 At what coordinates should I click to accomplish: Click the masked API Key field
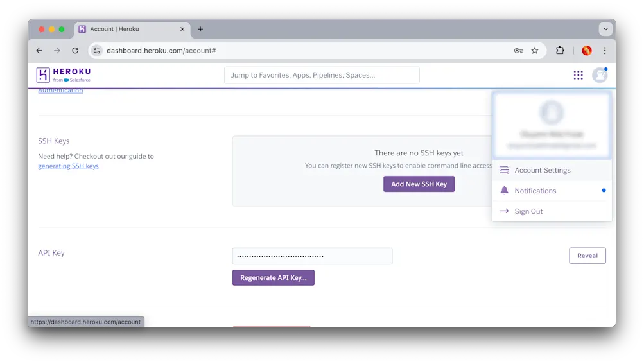coord(312,256)
